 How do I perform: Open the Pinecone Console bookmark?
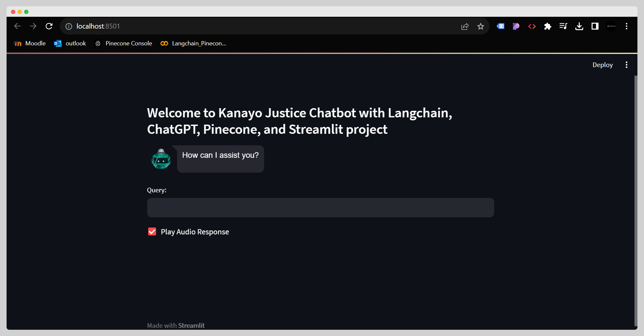(x=123, y=43)
